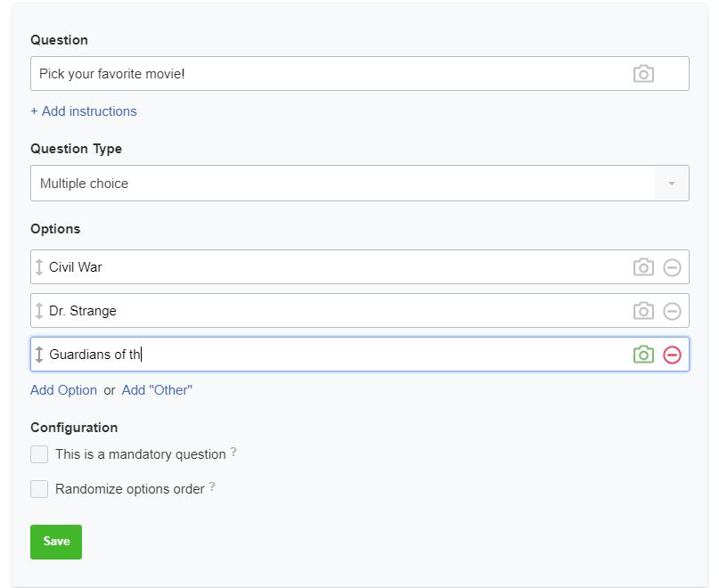Image resolution: width=719 pixels, height=588 pixels.
Task: Click the Add instructions link
Action: coord(84,111)
